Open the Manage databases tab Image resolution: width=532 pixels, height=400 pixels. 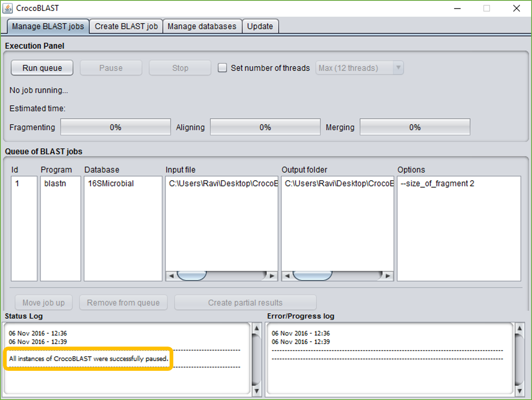tap(202, 26)
